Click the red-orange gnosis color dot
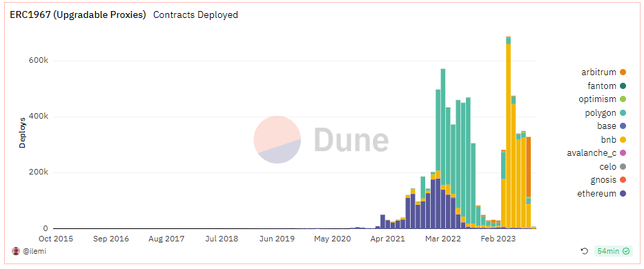This screenshot has height=269, width=644. 623,180
